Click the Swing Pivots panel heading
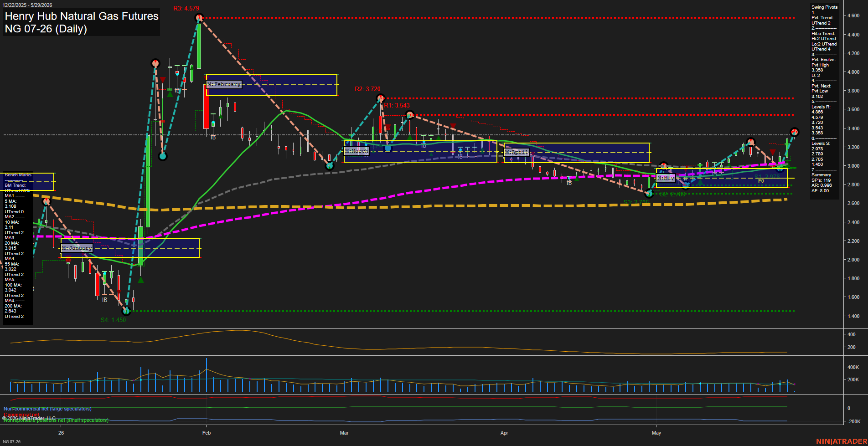This screenshot has width=868, height=446. point(824,7)
